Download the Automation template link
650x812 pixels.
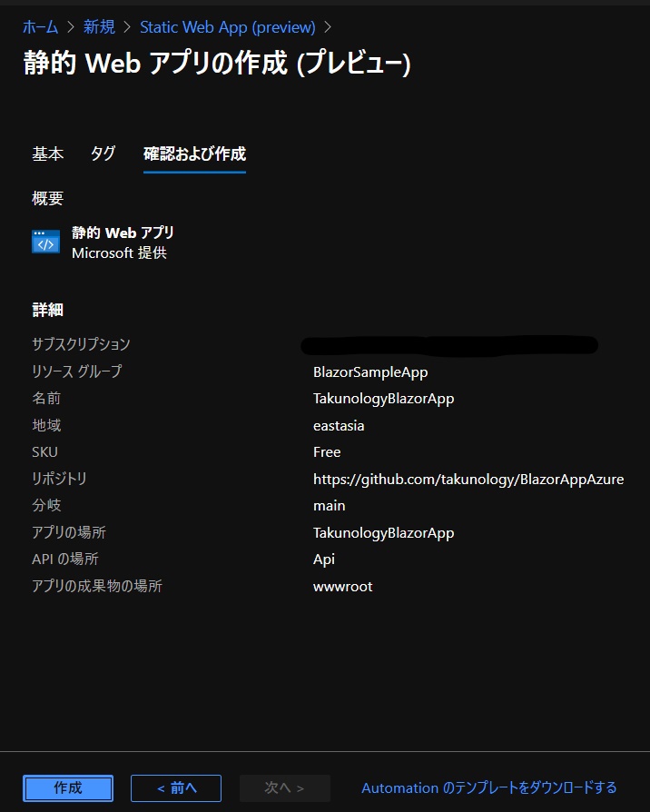489,787
